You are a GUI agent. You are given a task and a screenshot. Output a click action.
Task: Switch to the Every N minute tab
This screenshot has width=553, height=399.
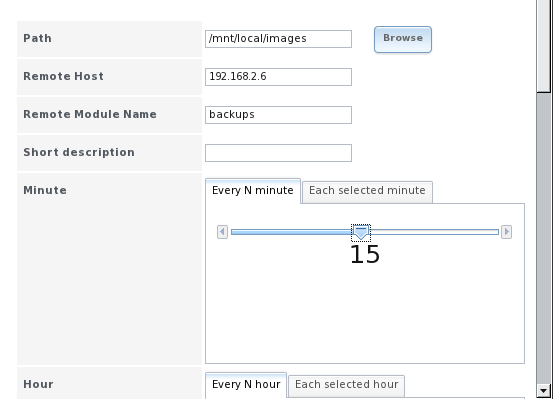click(x=253, y=191)
